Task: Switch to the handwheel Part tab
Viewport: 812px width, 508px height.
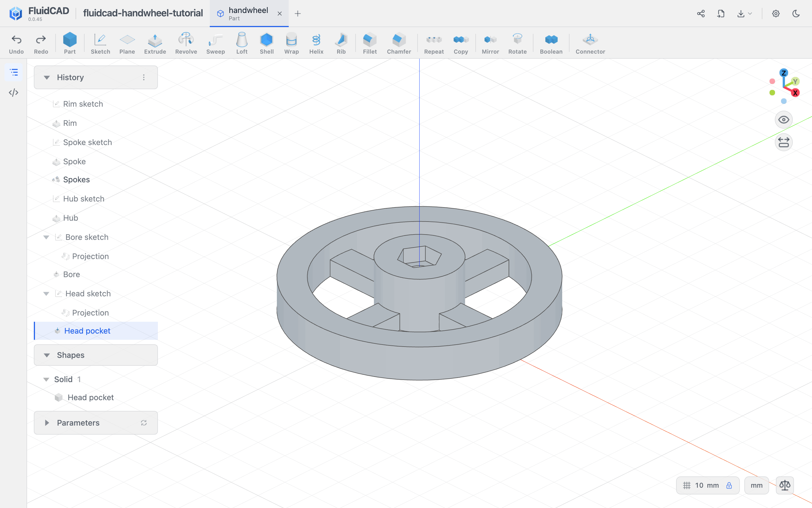Action: tap(249, 14)
